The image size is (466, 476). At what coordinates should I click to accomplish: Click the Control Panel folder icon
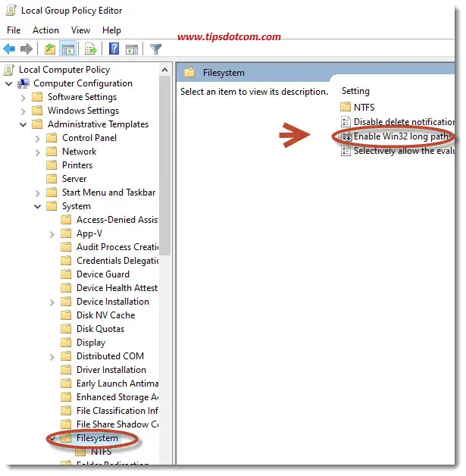pos(52,138)
